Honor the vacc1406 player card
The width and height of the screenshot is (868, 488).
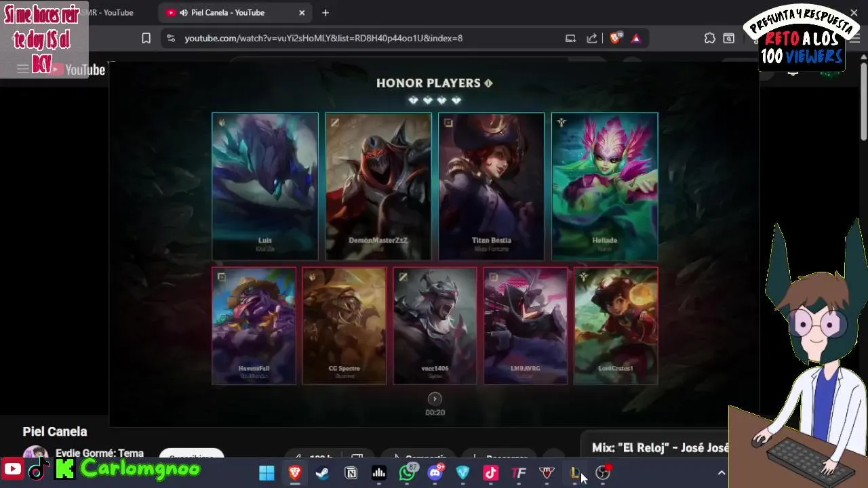tap(435, 326)
